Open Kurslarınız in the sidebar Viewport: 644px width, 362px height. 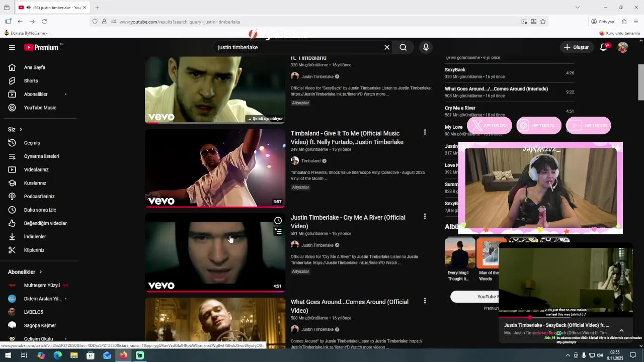(x=38, y=183)
